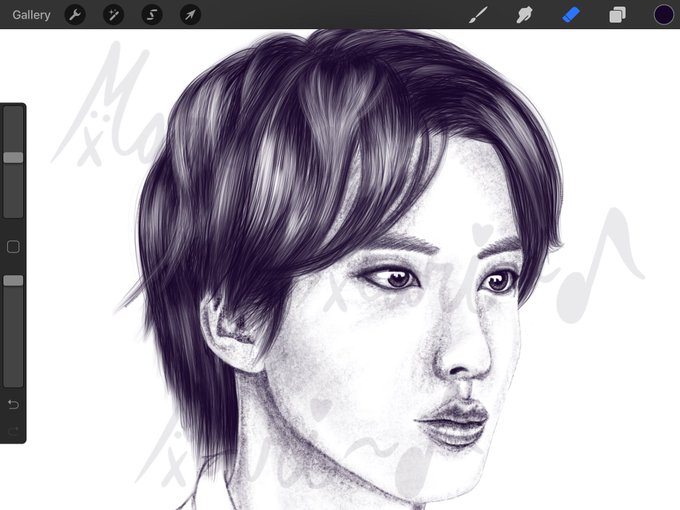Open the Gallery
The image size is (680, 510).
(x=31, y=15)
